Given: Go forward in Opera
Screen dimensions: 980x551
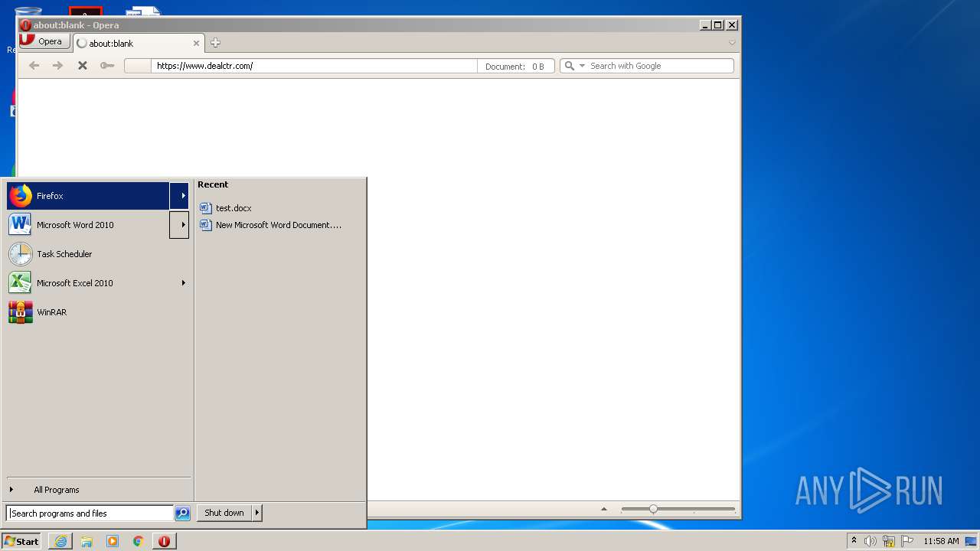Looking at the screenshot, I should click(x=57, y=66).
